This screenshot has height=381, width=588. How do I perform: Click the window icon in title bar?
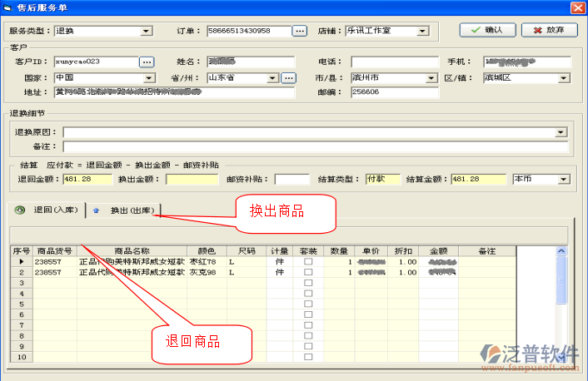(x=7, y=7)
